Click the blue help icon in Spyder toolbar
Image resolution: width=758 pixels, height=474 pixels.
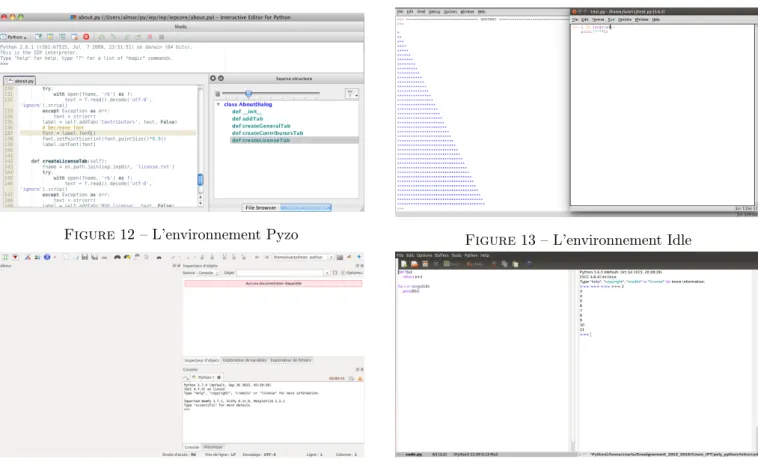click(x=47, y=257)
